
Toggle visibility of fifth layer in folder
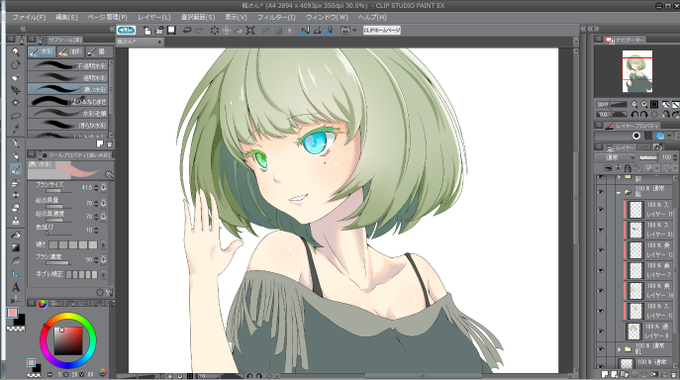[601, 291]
